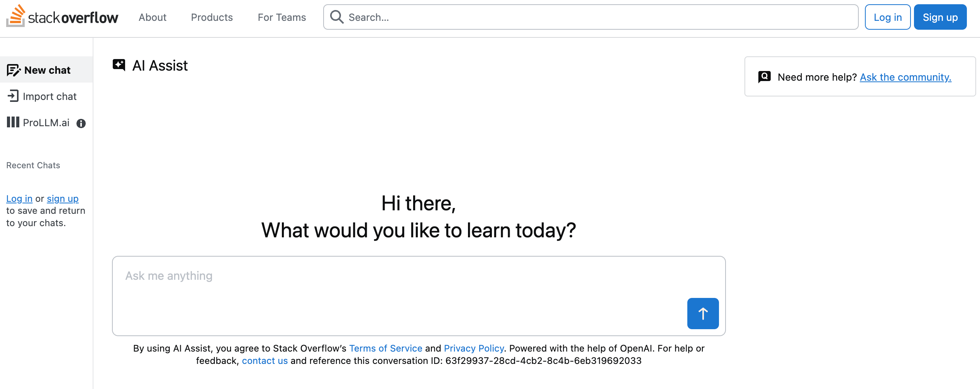Image resolution: width=980 pixels, height=389 pixels.
Task: Click the Stack Overflow logo
Action: (62, 17)
